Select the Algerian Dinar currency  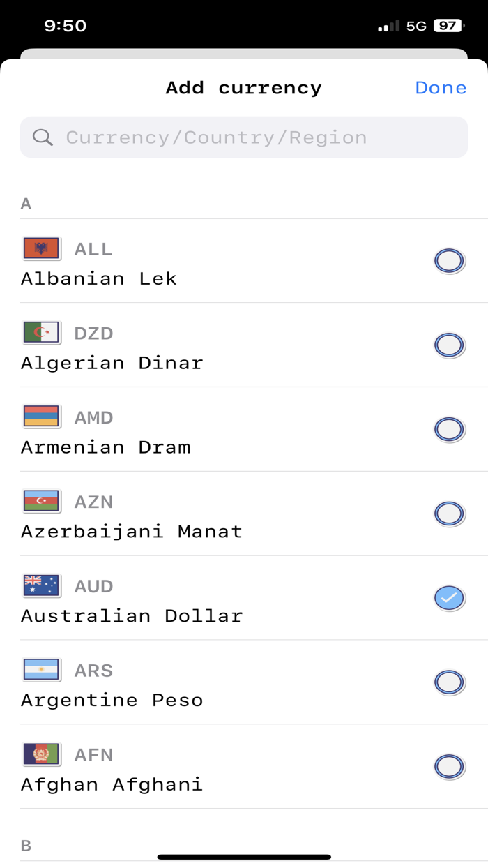click(450, 345)
